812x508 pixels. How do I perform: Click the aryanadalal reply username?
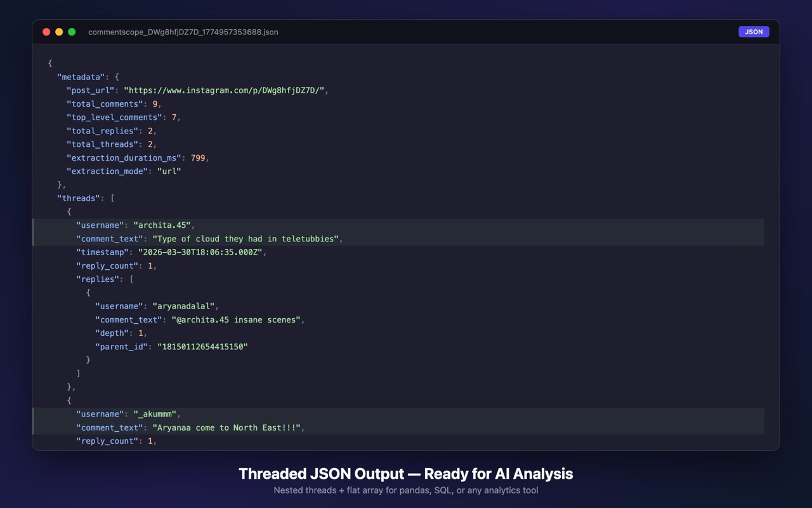(x=187, y=305)
